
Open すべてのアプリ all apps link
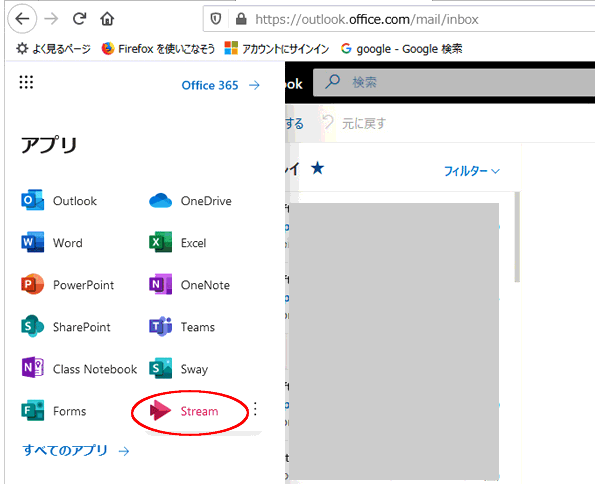click(76, 451)
